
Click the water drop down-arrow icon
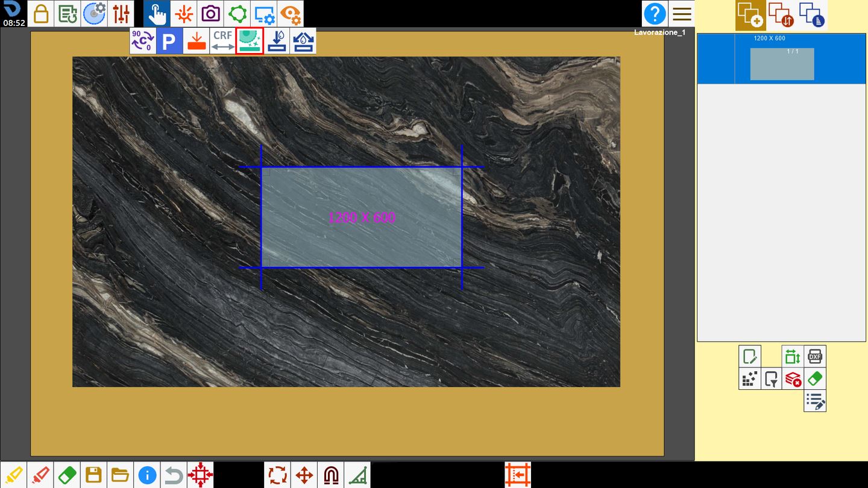point(277,41)
